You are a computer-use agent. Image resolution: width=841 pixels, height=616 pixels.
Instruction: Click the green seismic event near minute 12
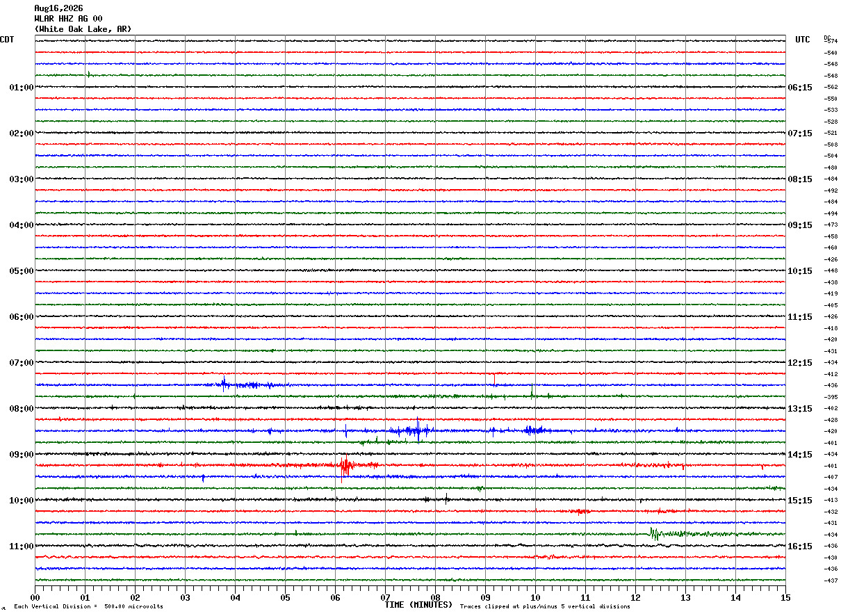pos(655,534)
